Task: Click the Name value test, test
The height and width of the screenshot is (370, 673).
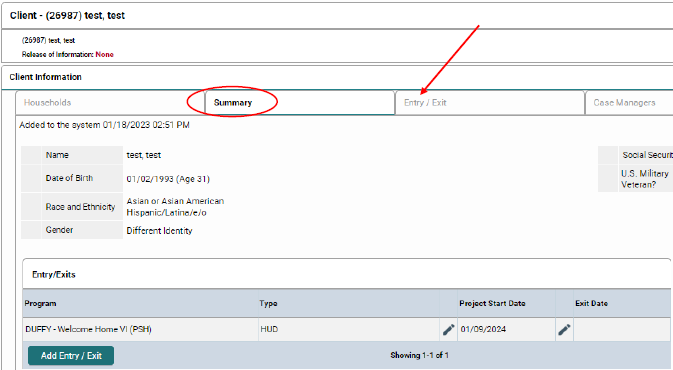Action: [x=144, y=155]
